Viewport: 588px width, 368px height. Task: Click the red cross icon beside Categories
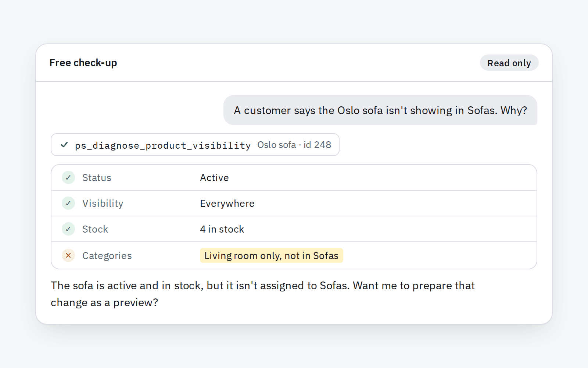point(68,255)
